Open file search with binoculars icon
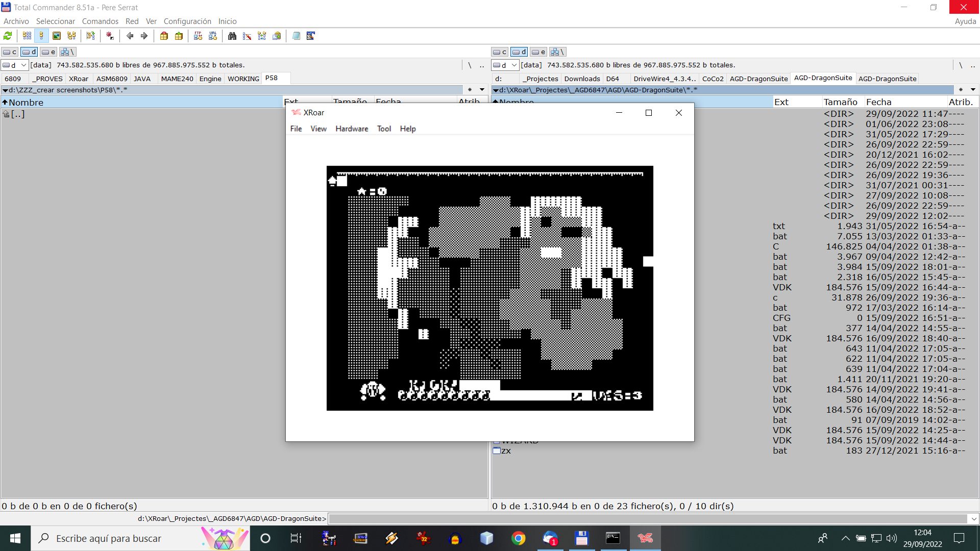The width and height of the screenshot is (980, 551). click(x=232, y=36)
